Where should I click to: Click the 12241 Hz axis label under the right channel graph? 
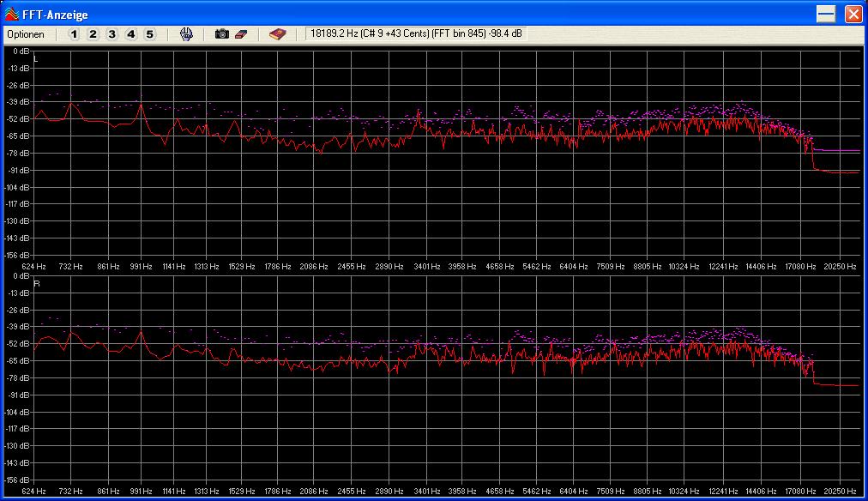tap(723, 491)
